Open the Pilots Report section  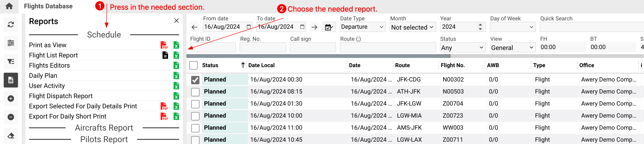coord(104,139)
